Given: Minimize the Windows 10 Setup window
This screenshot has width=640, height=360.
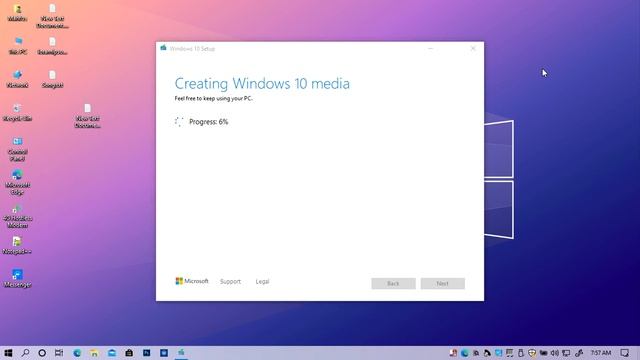Looking at the screenshot, I should pyautogui.click(x=430, y=49).
